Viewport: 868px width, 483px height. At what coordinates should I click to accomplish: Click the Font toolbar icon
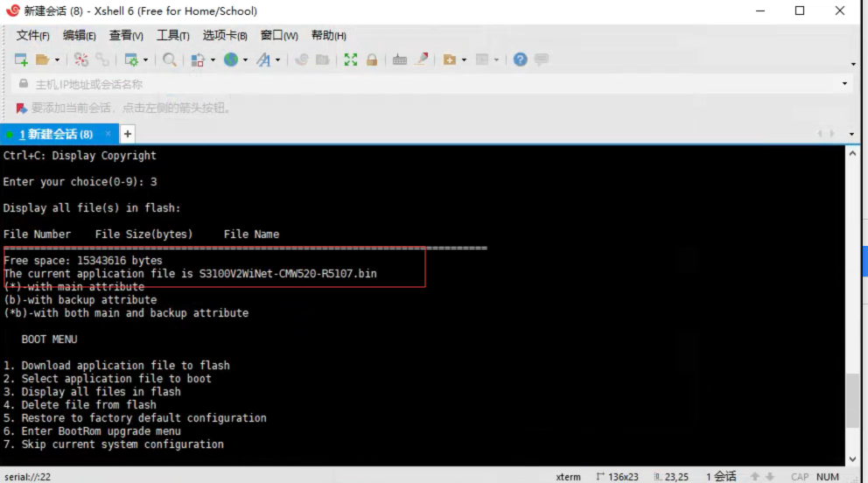(x=263, y=59)
